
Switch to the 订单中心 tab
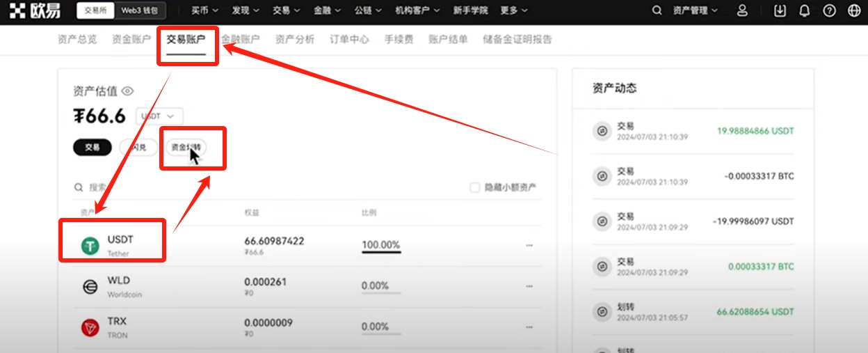point(349,40)
